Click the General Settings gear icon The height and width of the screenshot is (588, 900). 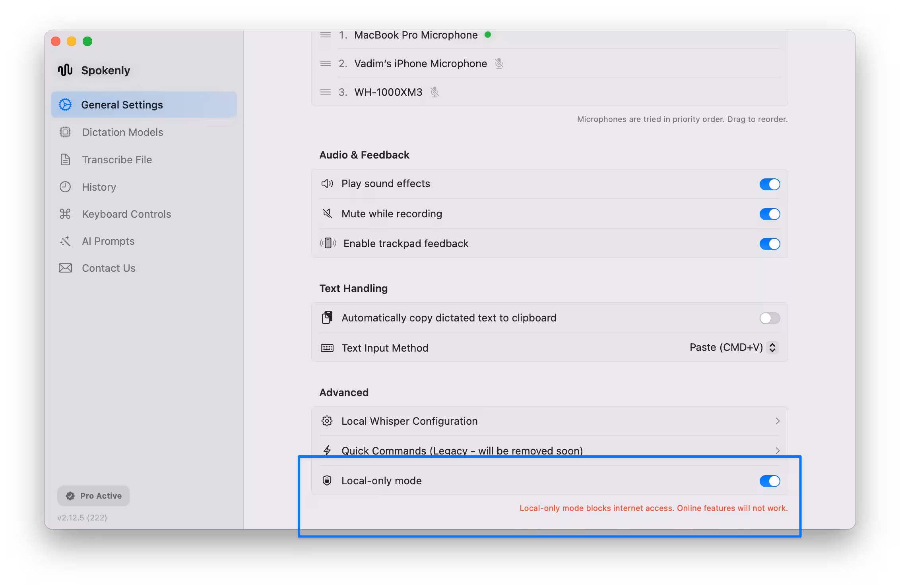click(x=65, y=104)
